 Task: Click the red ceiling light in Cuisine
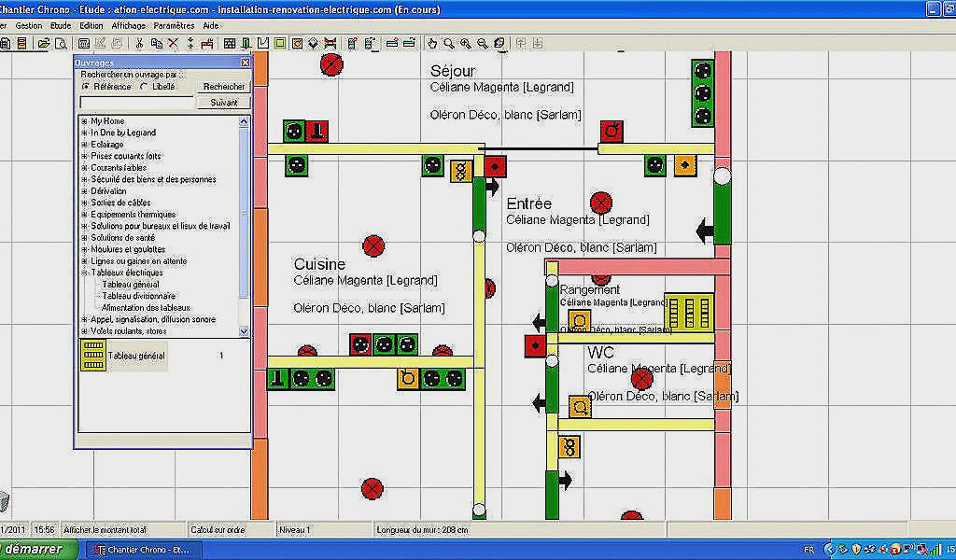click(x=373, y=246)
